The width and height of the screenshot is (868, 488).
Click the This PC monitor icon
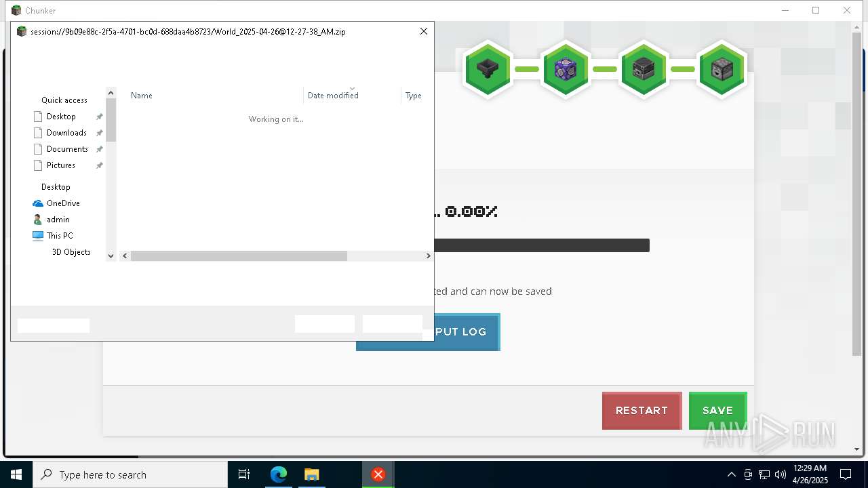click(38, 236)
